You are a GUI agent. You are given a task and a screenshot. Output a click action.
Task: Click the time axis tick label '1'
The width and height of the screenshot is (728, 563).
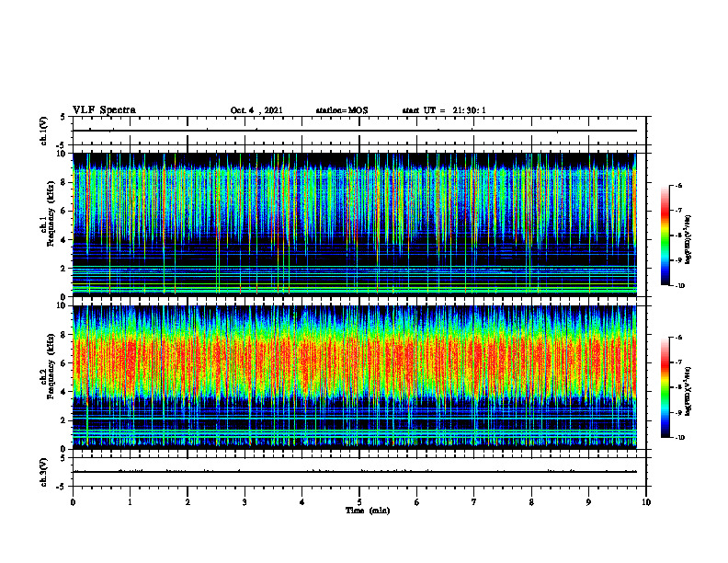coord(130,502)
